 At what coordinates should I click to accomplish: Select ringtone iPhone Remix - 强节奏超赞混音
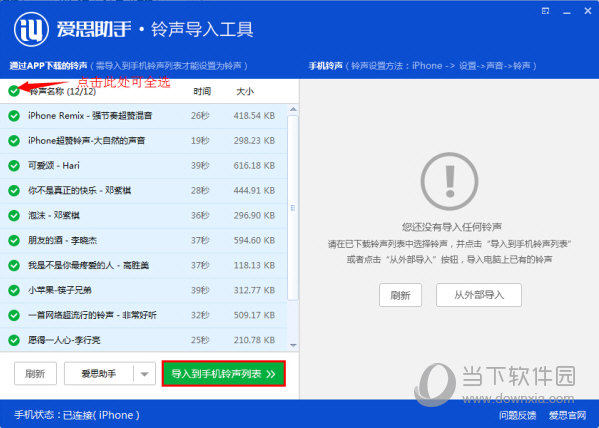(144, 116)
